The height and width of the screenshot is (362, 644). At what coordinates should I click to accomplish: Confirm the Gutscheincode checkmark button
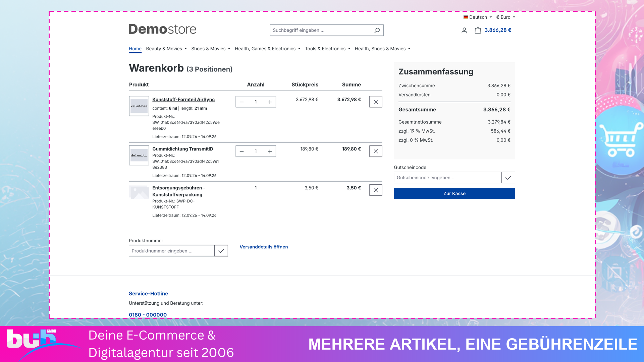click(508, 178)
